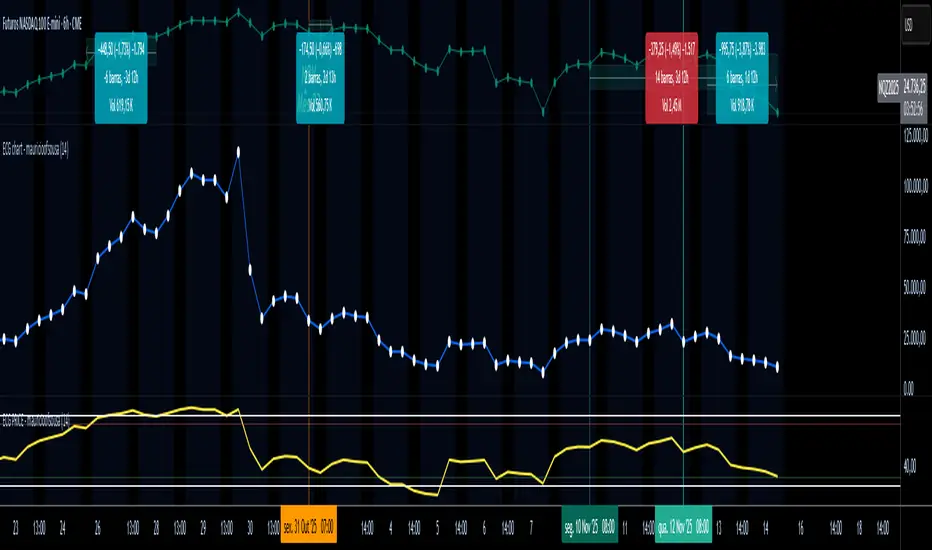Screen dimensions: 932x550
Task: Click the ECG chart indicator legend title
Action: pos(36,150)
